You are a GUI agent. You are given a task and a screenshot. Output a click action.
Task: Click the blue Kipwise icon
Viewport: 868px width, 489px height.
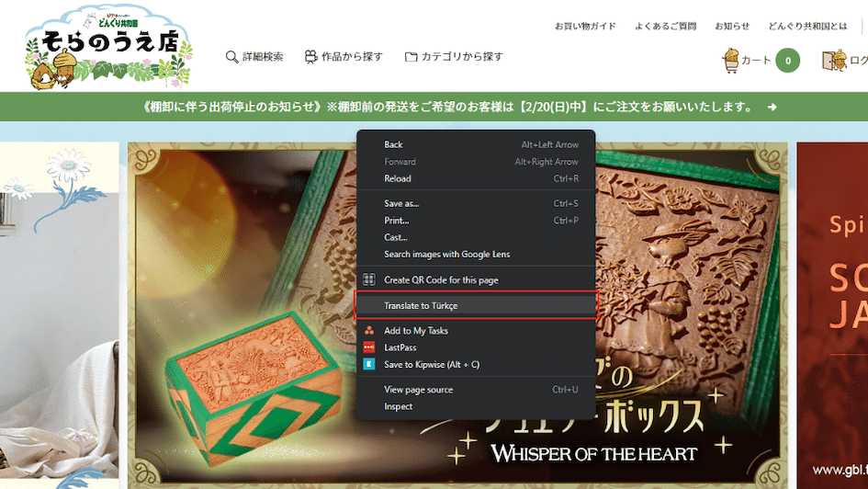click(x=368, y=364)
